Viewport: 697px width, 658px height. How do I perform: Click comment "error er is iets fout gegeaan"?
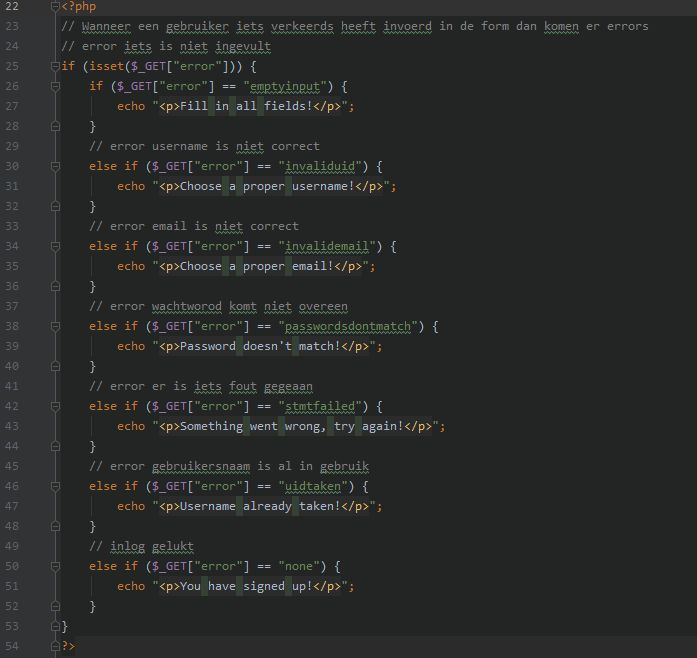point(201,386)
